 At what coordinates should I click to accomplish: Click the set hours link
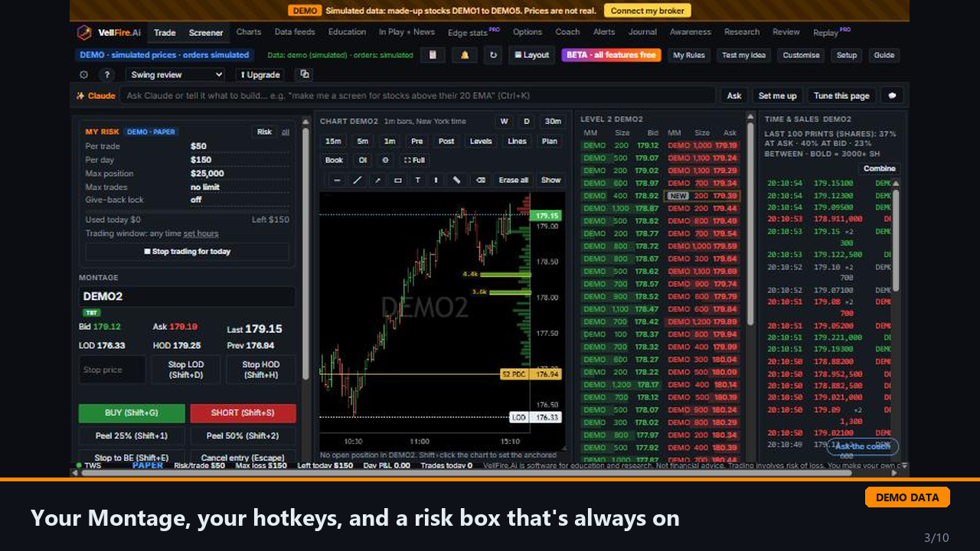(201, 233)
